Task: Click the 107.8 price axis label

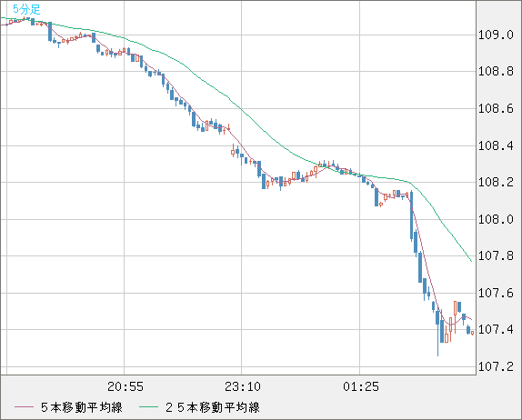Action: [496, 256]
